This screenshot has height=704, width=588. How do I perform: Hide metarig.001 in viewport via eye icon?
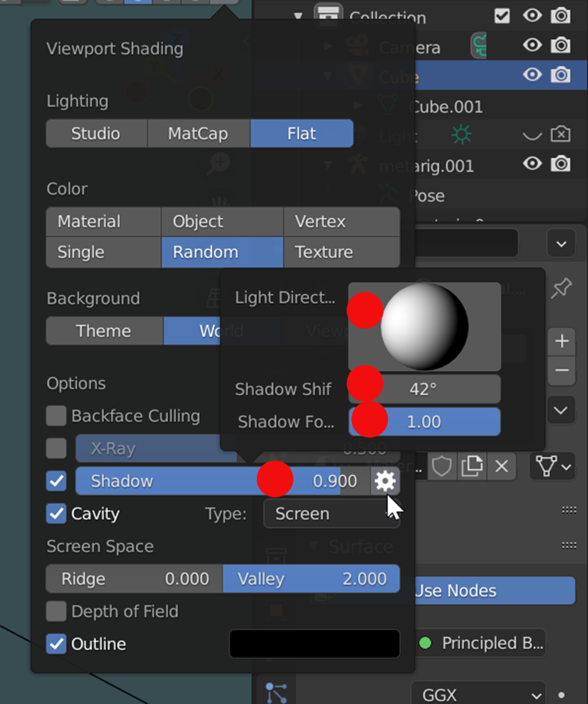coord(532,164)
